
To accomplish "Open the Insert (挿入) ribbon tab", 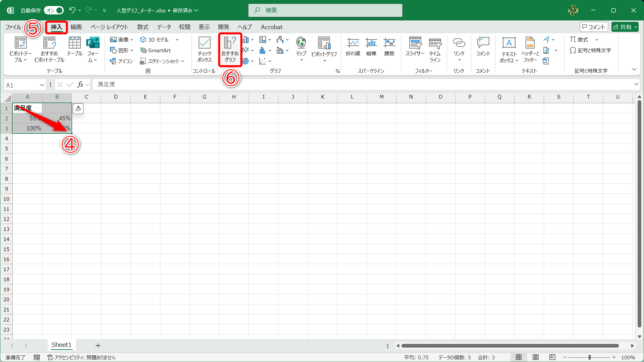I will click(x=56, y=27).
